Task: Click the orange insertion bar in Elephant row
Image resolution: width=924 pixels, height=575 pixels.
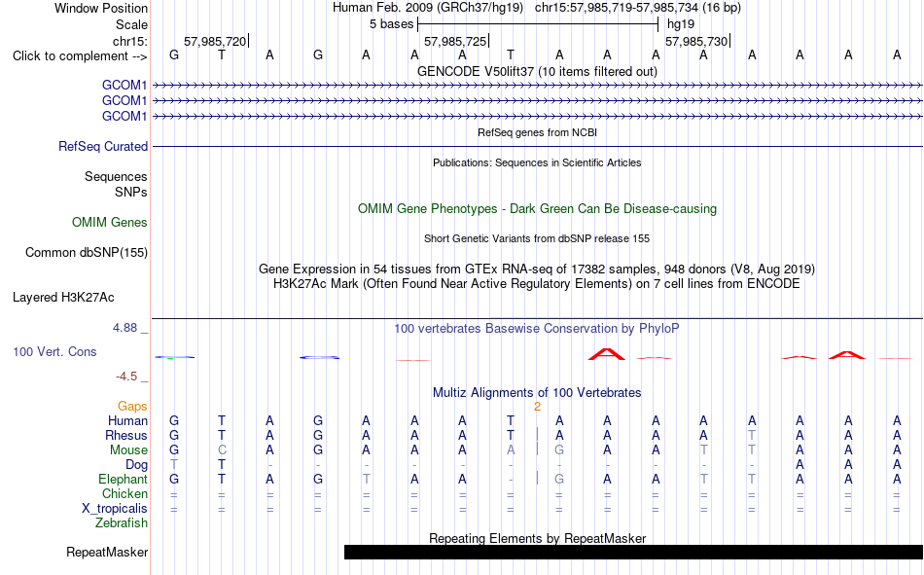Action: 538,479
